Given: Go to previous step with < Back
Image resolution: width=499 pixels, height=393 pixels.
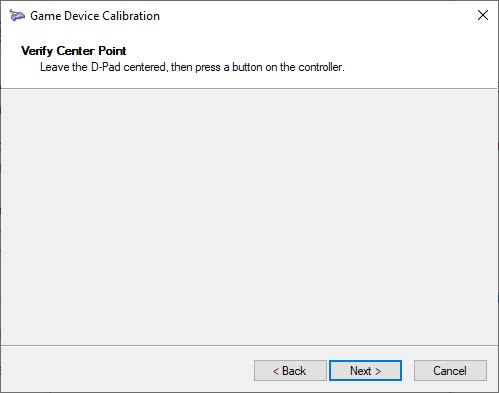Looking at the screenshot, I should (290, 370).
